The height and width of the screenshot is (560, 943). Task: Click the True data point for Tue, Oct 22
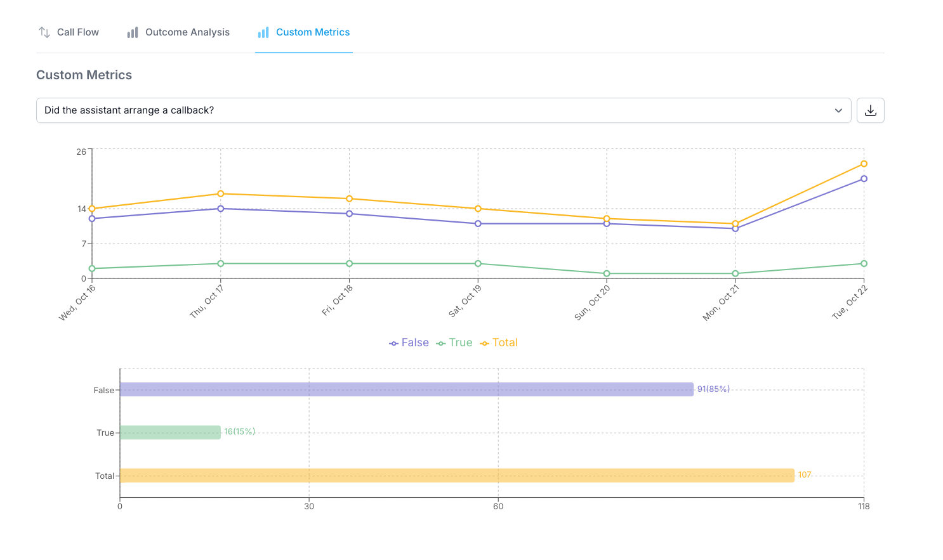[864, 263]
